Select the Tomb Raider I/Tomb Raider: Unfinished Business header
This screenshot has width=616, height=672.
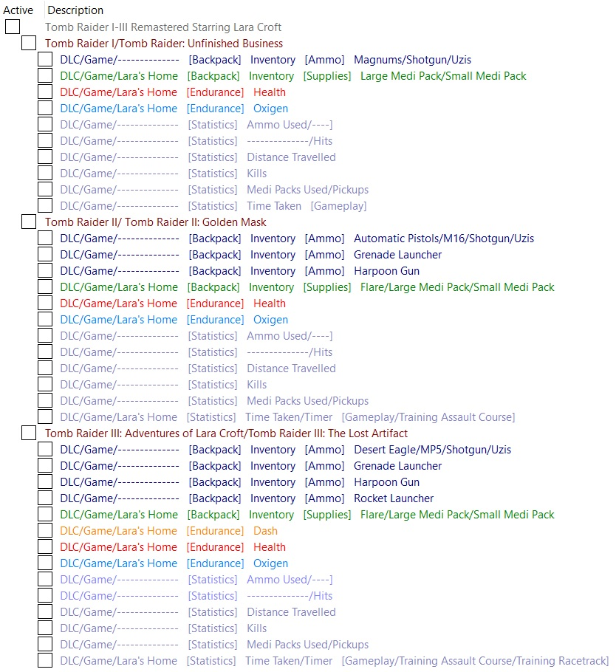[164, 44]
